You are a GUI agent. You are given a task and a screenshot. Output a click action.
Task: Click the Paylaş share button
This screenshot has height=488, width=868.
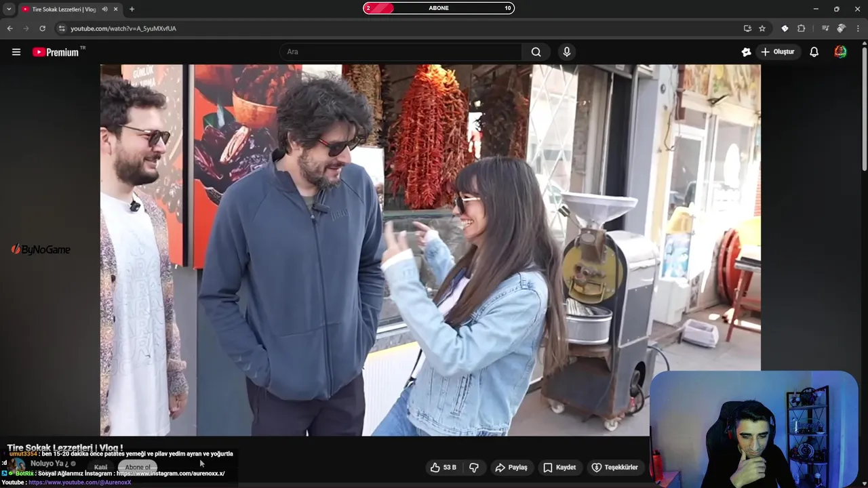click(x=511, y=468)
